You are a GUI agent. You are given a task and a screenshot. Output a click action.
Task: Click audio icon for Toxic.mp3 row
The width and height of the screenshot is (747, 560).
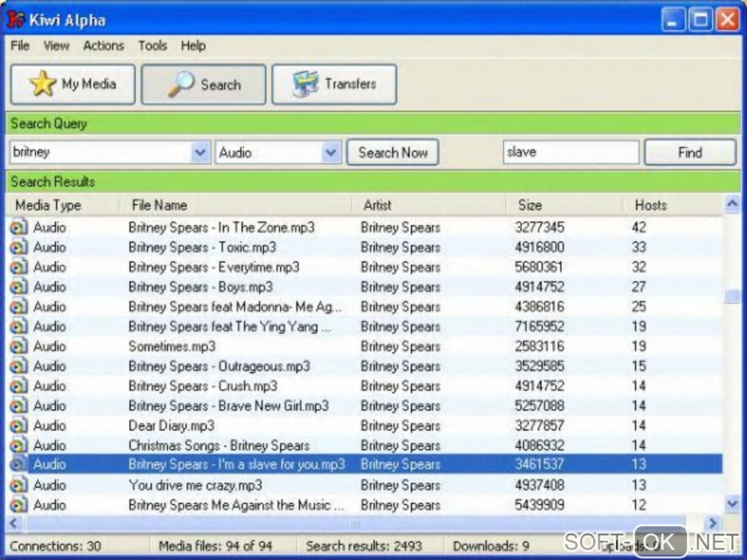(x=18, y=247)
